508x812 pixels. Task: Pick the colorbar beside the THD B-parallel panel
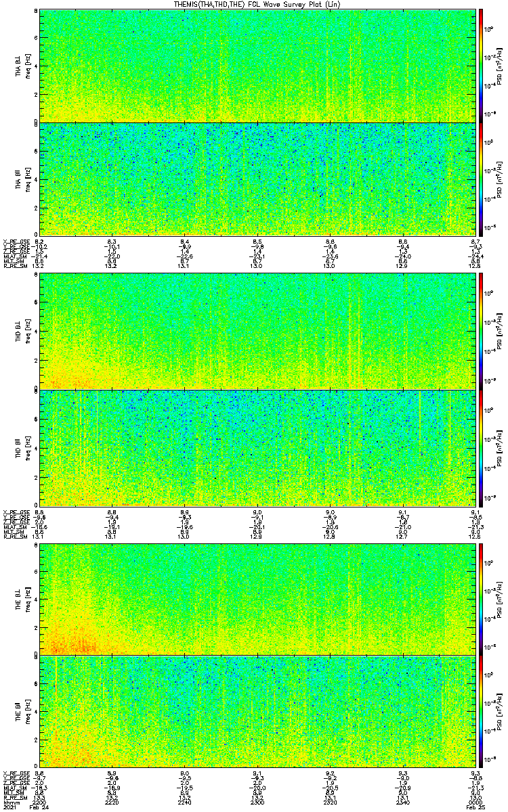482,447
